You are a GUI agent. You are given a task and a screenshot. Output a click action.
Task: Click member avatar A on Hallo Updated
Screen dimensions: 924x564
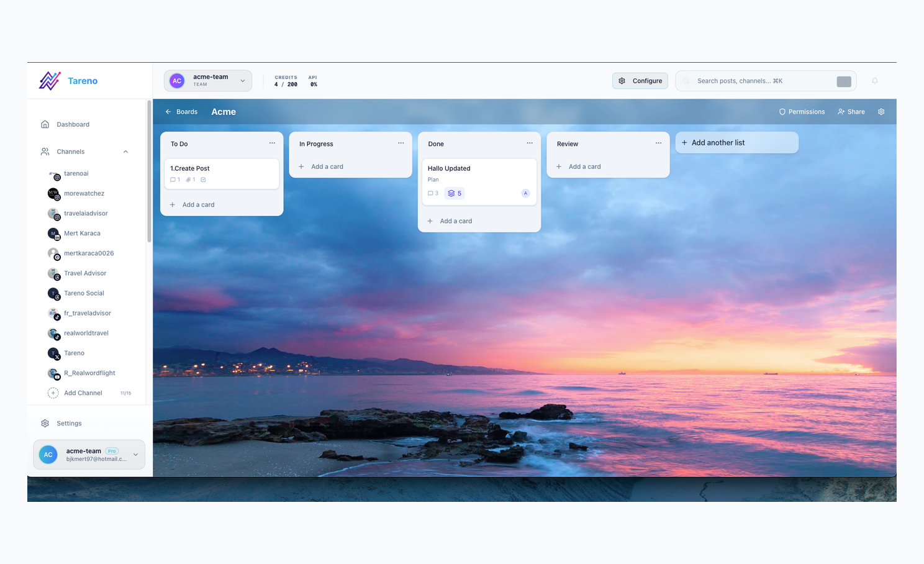pos(525,193)
